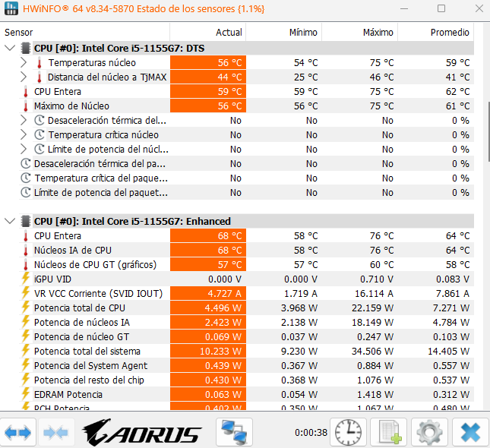Collapse the CPU Enhanced sensor group
The width and height of the screenshot is (490, 448).
tap(10, 221)
